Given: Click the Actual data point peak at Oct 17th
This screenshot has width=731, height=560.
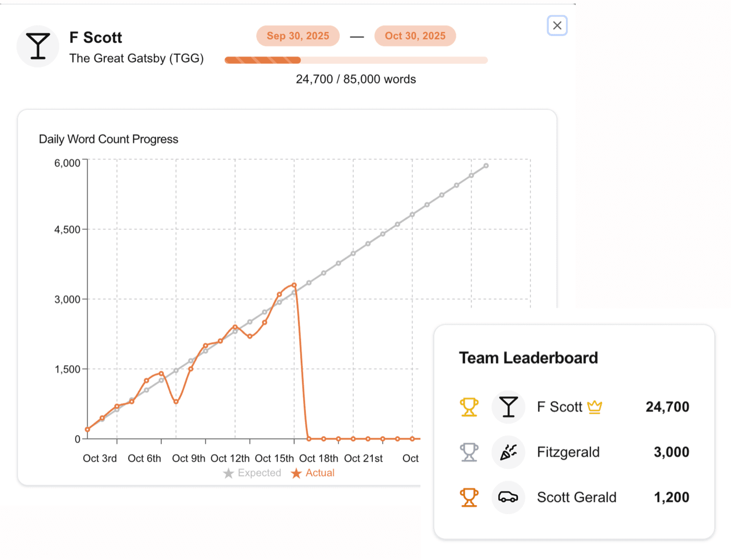Looking at the screenshot, I should (294, 285).
